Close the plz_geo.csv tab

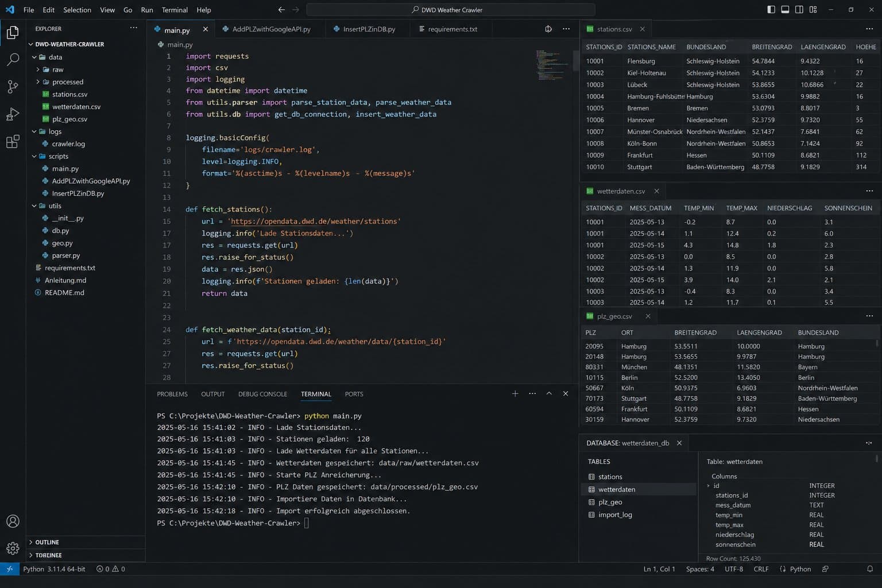(648, 316)
